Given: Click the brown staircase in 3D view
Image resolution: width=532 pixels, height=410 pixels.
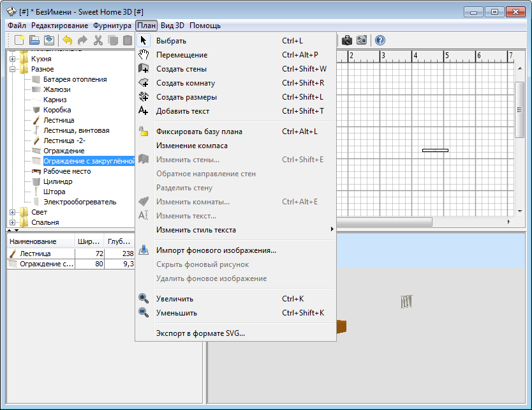Looking at the screenshot, I should point(341,326).
